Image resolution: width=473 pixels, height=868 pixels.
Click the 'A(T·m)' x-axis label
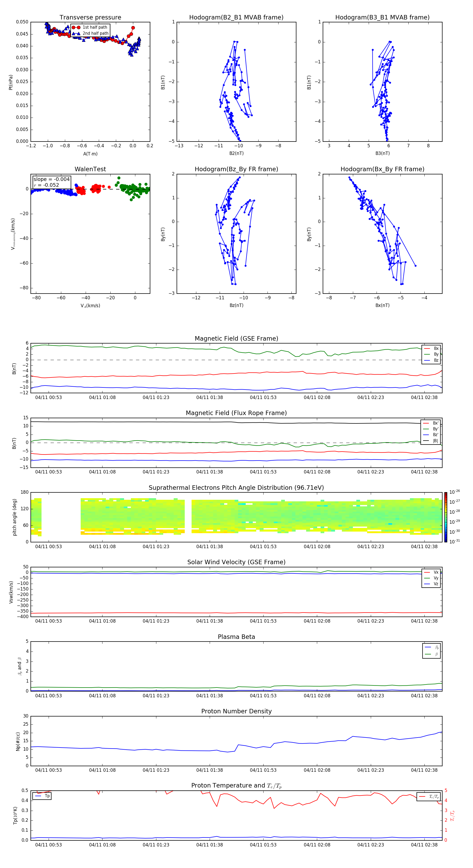(90, 154)
